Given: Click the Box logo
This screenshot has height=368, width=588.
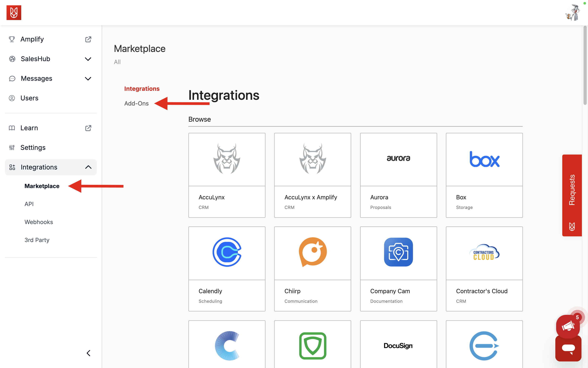Looking at the screenshot, I should point(484,159).
